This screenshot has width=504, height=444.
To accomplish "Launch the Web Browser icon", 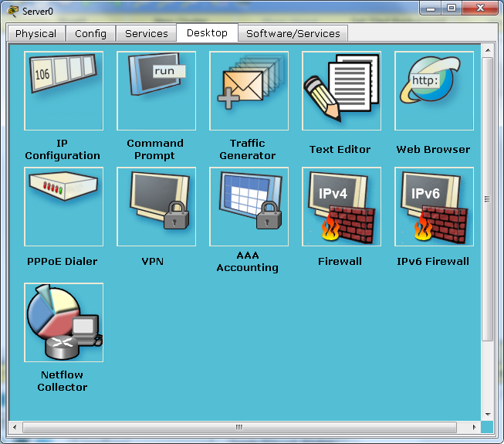I will coord(434,90).
